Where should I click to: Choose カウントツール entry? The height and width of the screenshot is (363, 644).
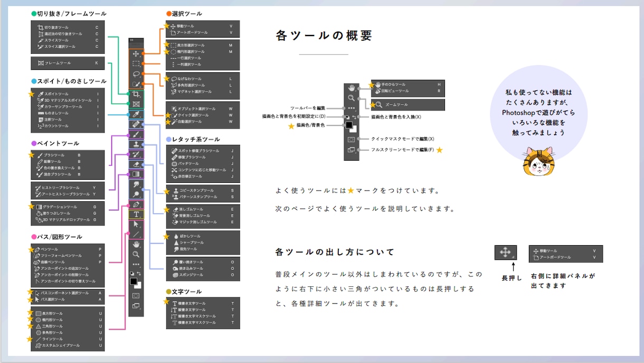[53, 126]
